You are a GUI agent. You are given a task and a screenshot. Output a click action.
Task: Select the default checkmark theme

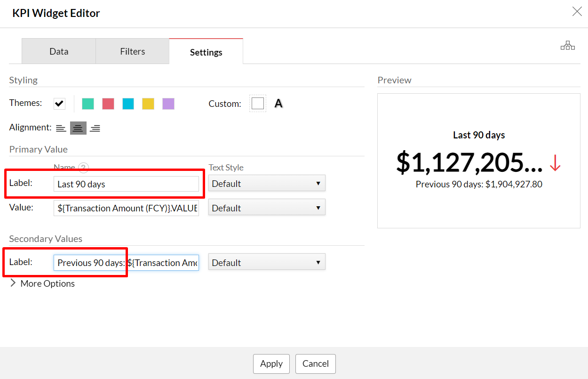pyautogui.click(x=59, y=104)
